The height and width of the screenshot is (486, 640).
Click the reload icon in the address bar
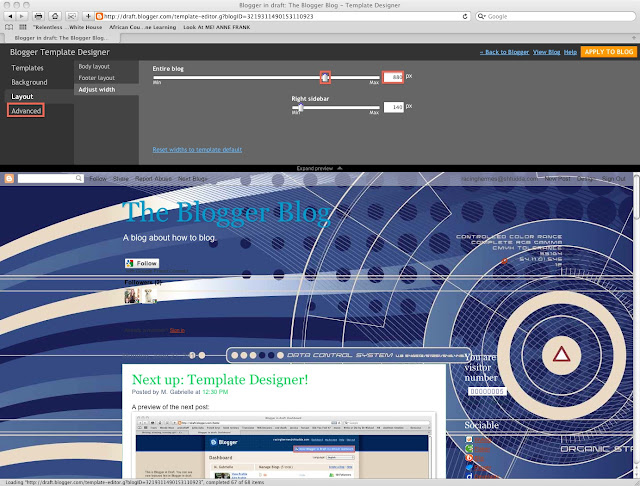(465, 16)
